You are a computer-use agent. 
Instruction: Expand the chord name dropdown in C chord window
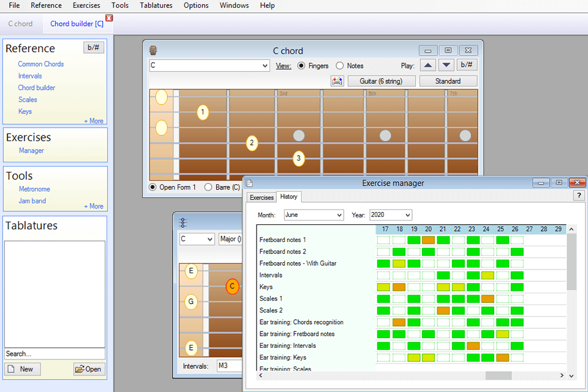point(265,66)
